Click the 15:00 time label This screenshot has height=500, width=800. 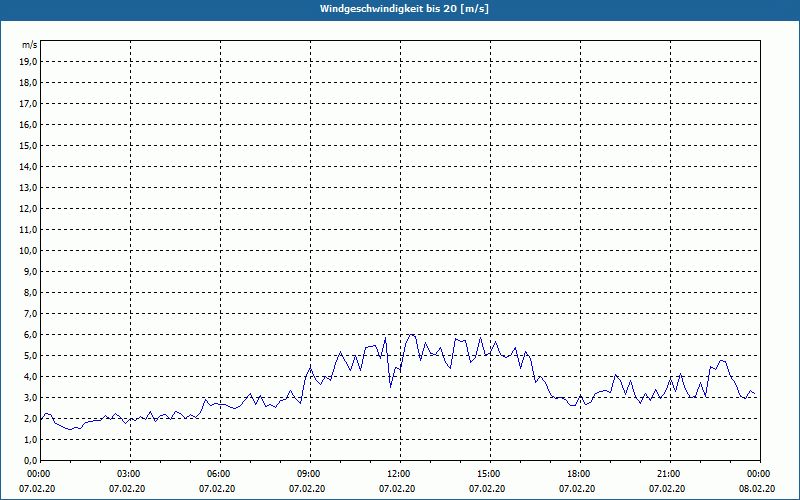click(490, 474)
